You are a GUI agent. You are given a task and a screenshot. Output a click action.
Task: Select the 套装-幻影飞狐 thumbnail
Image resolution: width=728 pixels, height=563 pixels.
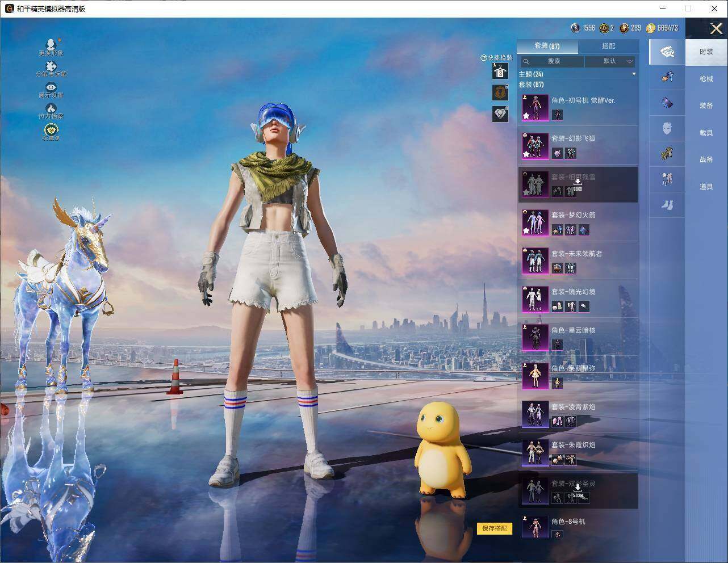point(535,145)
